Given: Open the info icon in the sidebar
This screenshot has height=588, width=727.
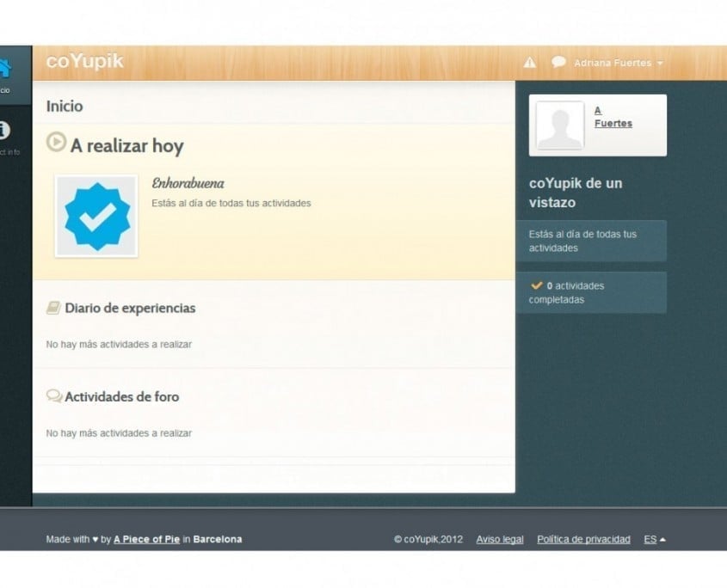Looking at the screenshot, I should pyautogui.click(x=3, y=131).
